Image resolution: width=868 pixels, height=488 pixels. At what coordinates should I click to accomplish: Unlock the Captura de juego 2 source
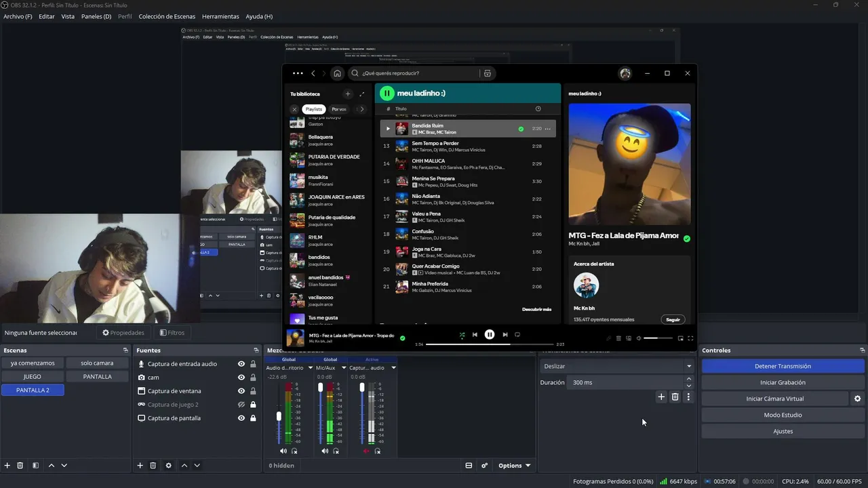pyautogui.click(x=253, y=405)
